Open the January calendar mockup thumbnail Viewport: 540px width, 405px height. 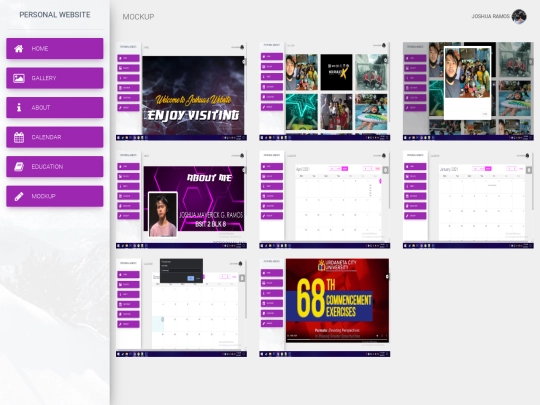point(468,199)
